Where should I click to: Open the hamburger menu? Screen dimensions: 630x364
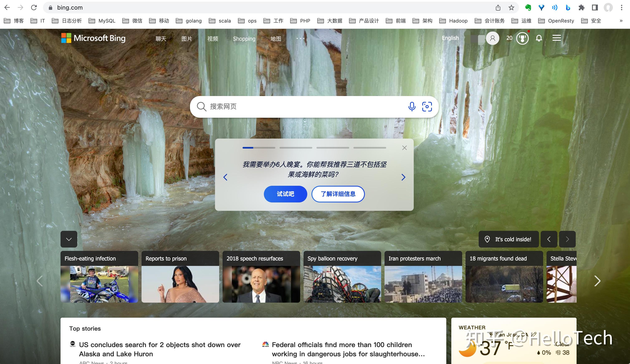coord(557,38)
